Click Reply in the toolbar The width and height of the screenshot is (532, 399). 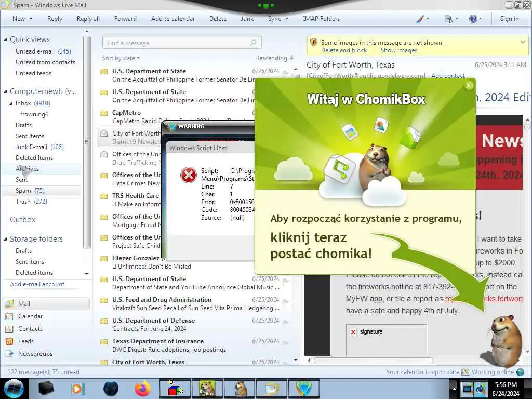click(x=55, y=19)
